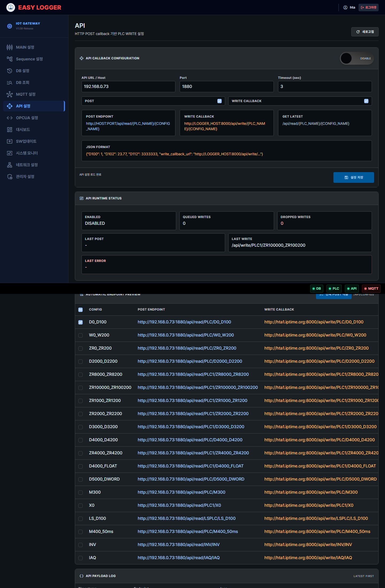Image resolution: width=385 pixels, height=588 pixels.
Task: Open SW업데이트 via its download icon
Action: (x=10, y=141)
